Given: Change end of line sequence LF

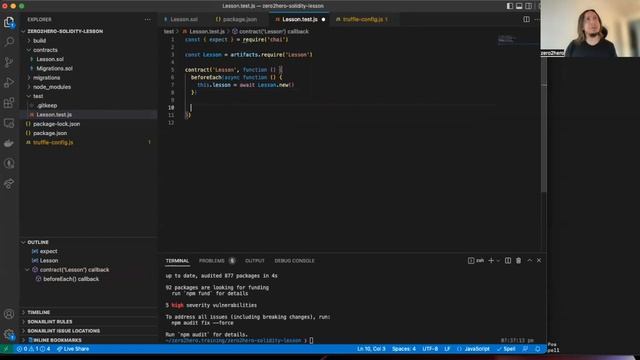Looking at the screenshot, I should (x=447, y=349).
